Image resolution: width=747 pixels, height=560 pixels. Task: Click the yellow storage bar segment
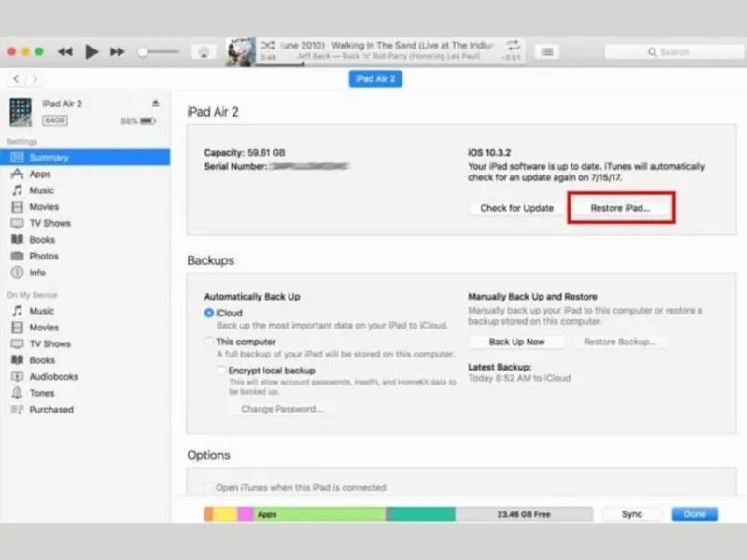(225, 514)
